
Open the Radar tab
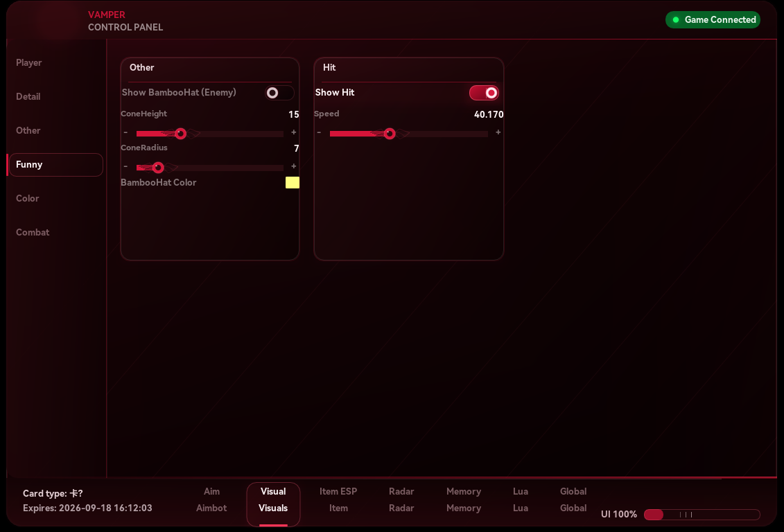tap(401, 500)
